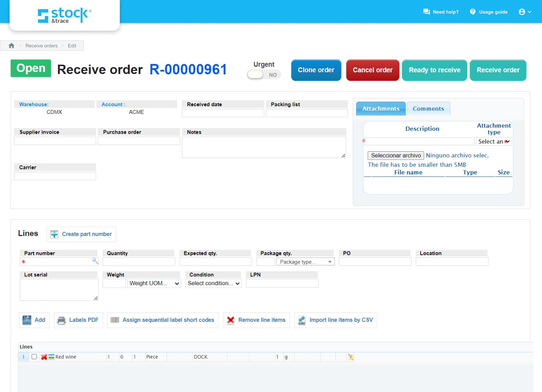This screenshot has height=392, width=542.
Task: Open the Select condition dropdown
Action: coord(213,283)
